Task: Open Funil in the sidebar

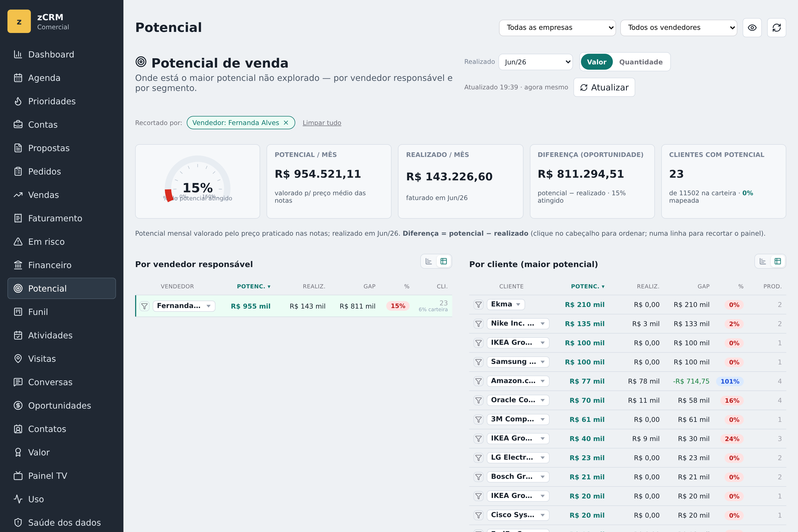Action: [x=61, y=312]
